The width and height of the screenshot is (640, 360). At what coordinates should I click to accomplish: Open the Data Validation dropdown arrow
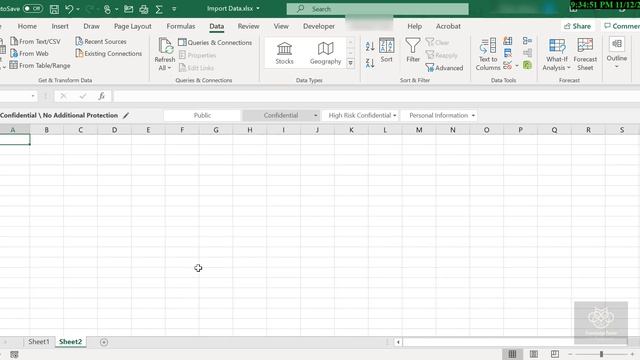point(517,66)
